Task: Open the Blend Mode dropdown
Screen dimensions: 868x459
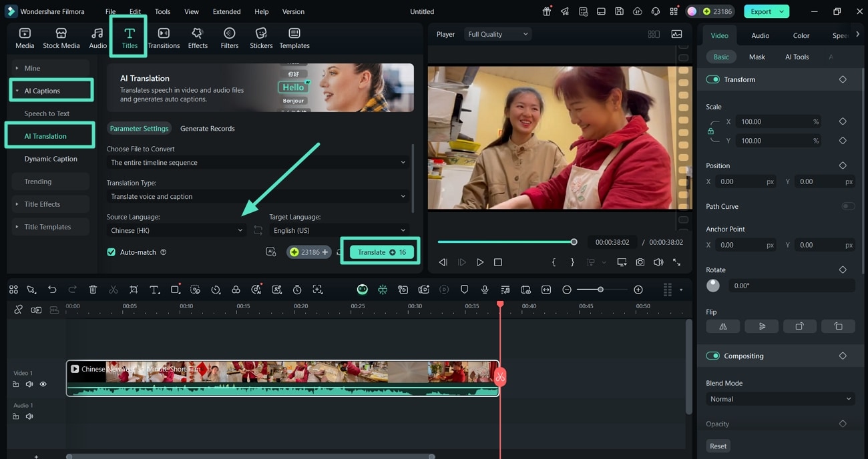Action: click(781, 399)
